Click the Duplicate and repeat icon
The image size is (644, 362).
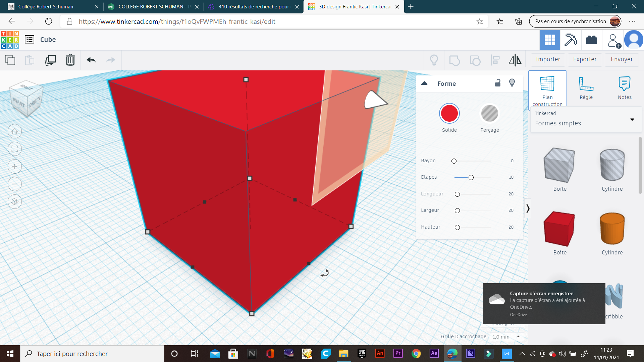50,60
